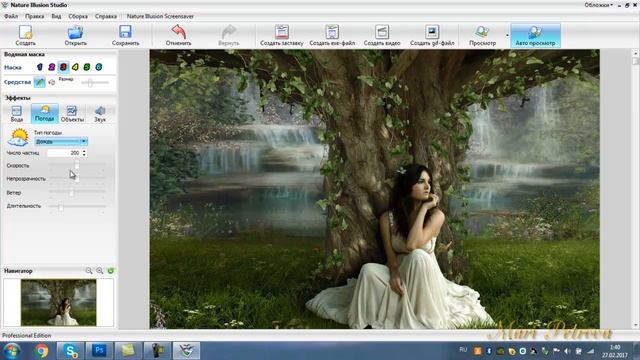Decrease Число частиц with stepper arrow down
The height and width of the screenshot is (360, 640).
[x=84, y=155]
